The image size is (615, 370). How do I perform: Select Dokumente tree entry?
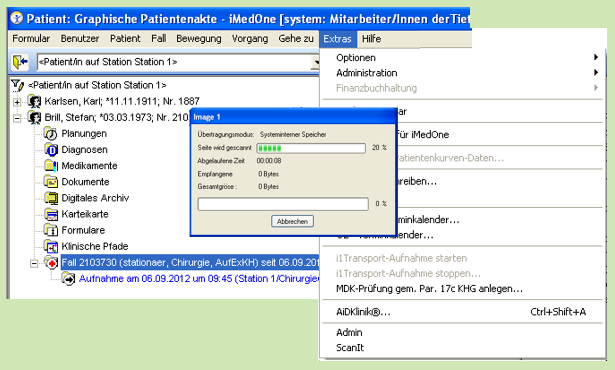85,182
